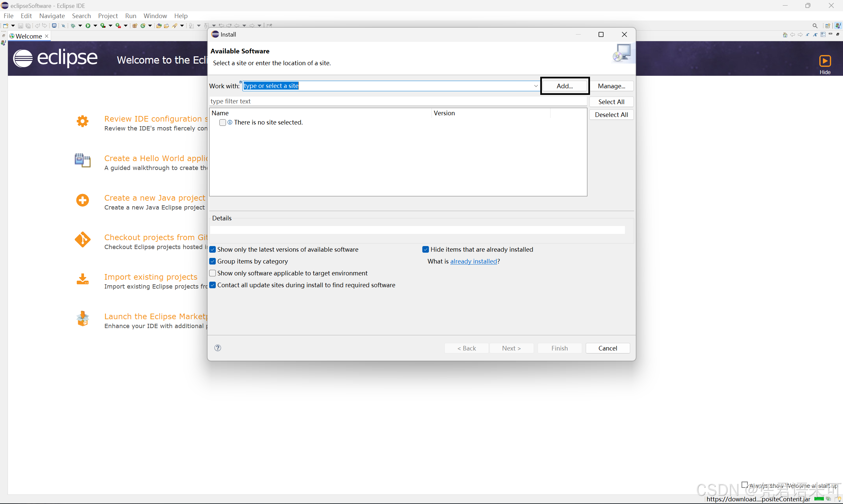Expand the External Tools dropdown arrow
Screen dimensions: 843x504
126,25
